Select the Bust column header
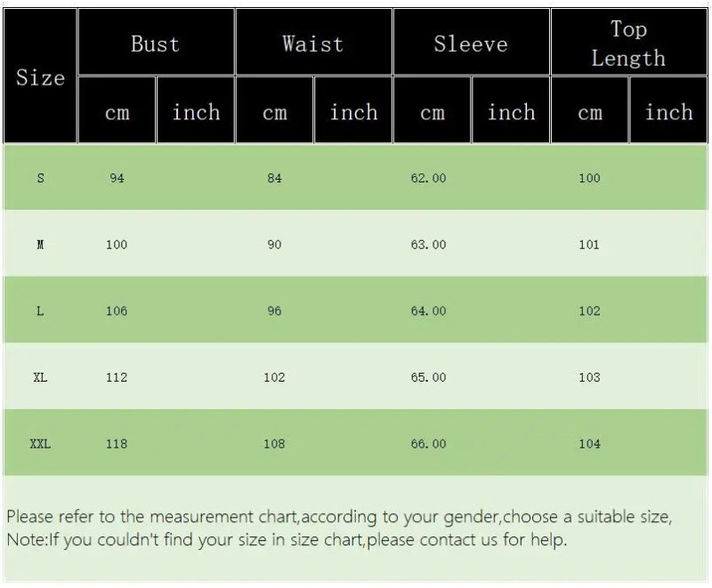 [x=156, y=44]
